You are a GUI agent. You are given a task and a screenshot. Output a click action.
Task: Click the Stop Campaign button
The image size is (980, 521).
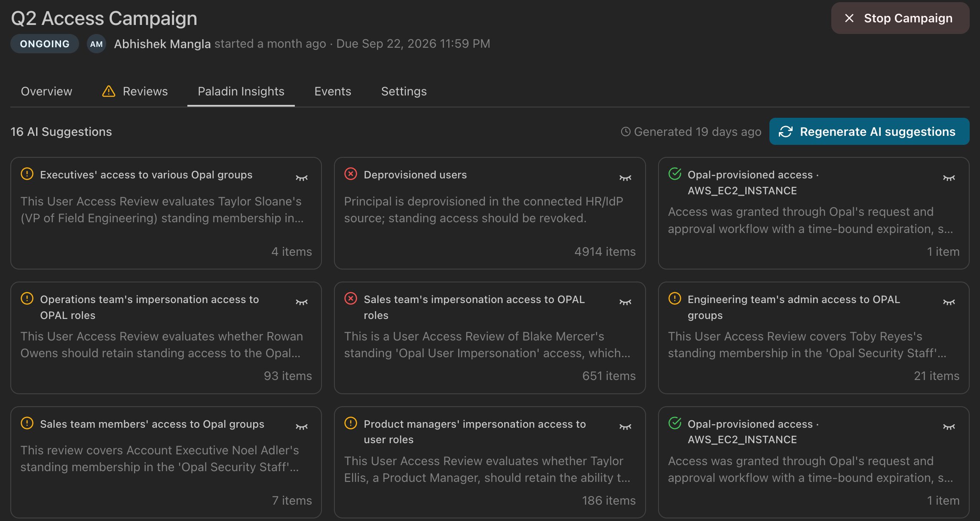point(900,18)
